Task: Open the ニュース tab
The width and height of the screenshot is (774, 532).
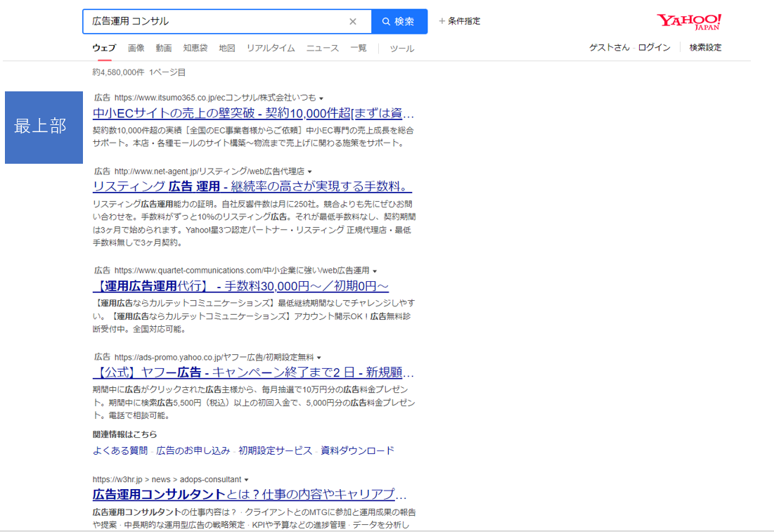Action: (x=322, y=48)
